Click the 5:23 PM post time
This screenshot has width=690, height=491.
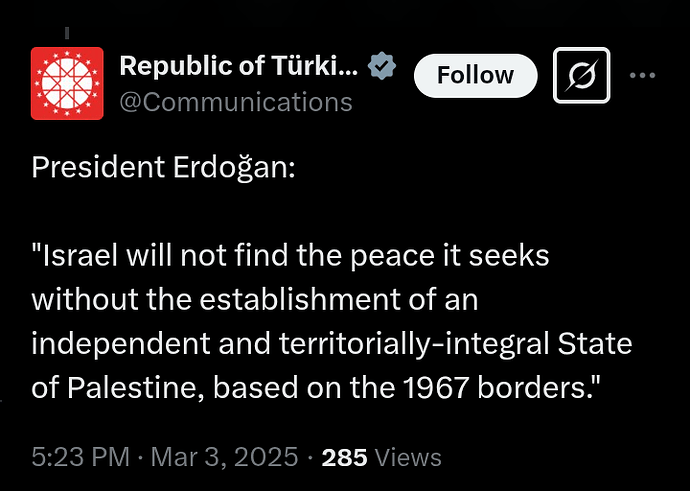(80, 457)
